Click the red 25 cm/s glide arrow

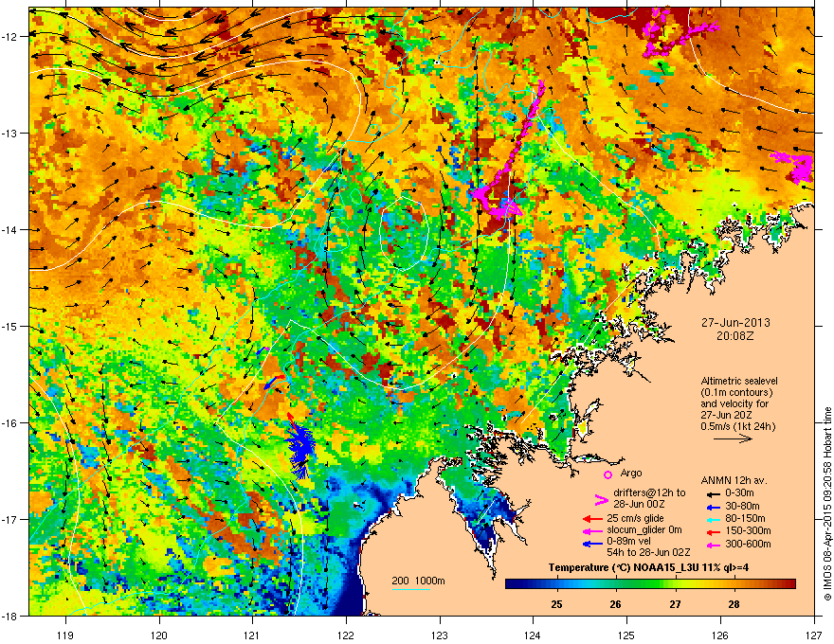(x=592, y=519)
